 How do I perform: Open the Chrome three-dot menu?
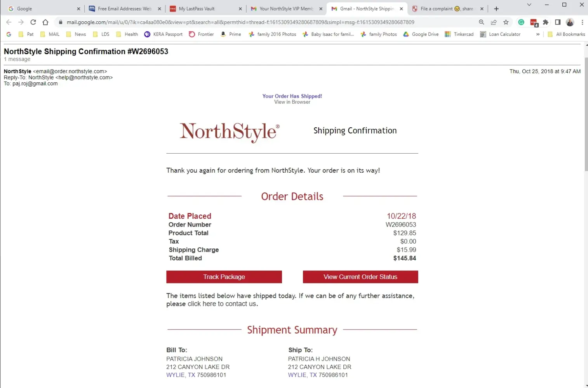[x=582, y=22]
